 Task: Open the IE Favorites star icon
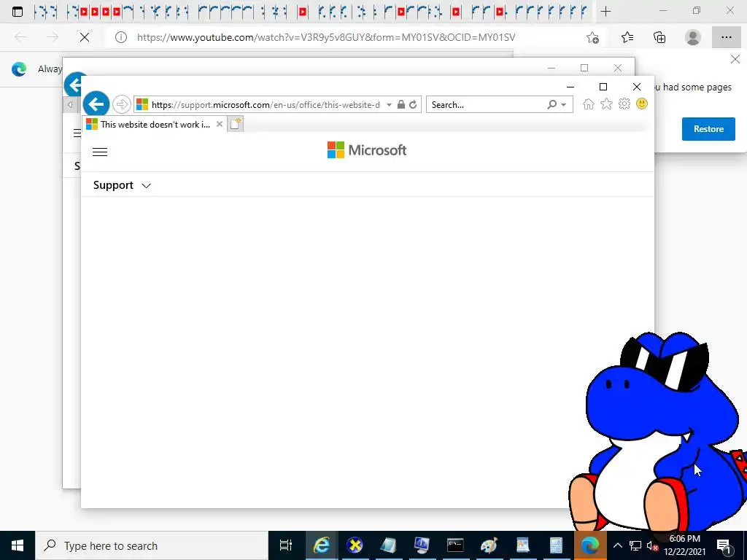pos(606,104)
